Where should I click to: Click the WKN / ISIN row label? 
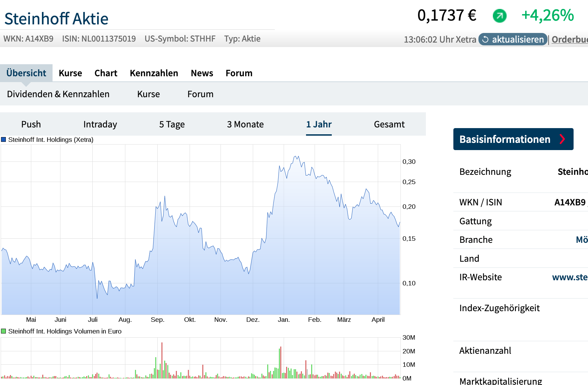point(480,202)
